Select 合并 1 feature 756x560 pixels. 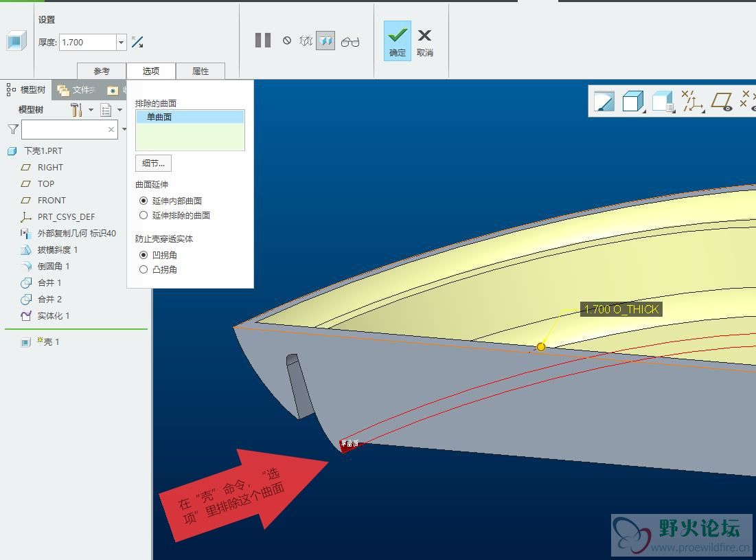[x=49, y=282]
